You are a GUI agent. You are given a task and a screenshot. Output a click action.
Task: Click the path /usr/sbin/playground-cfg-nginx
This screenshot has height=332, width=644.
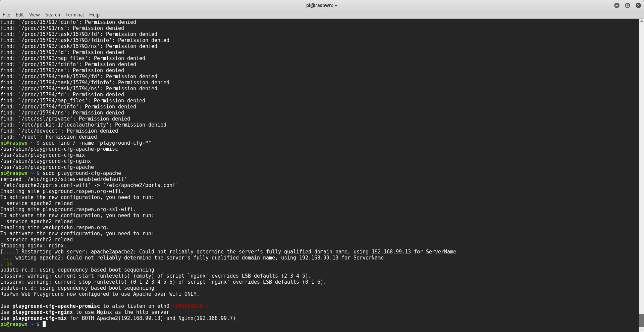46,161
